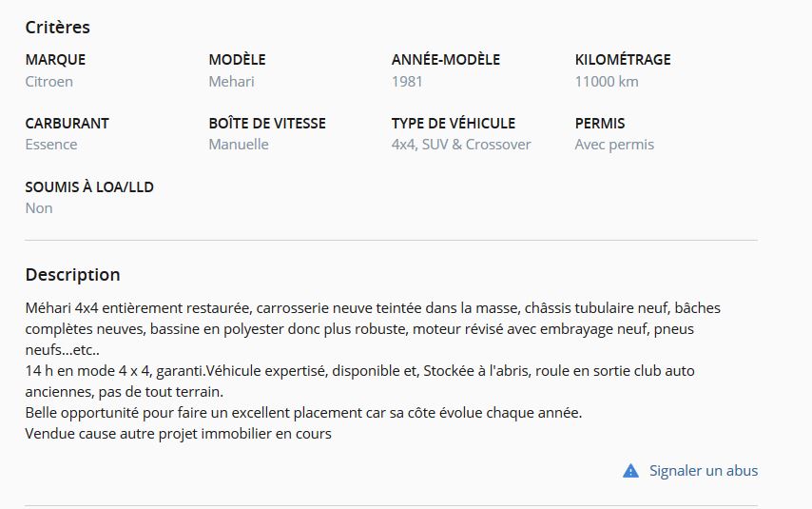Click the 11000 km mileage value

tap(607, 82)
